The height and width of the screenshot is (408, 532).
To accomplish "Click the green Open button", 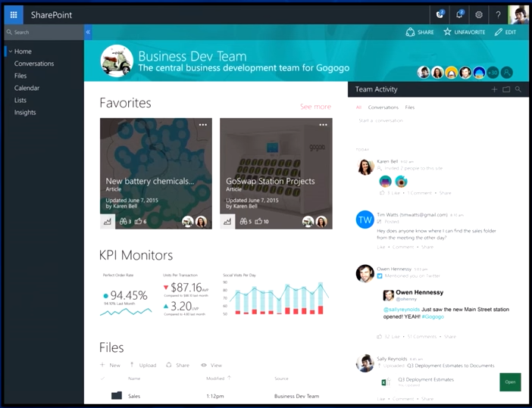I will pos(510,382).
